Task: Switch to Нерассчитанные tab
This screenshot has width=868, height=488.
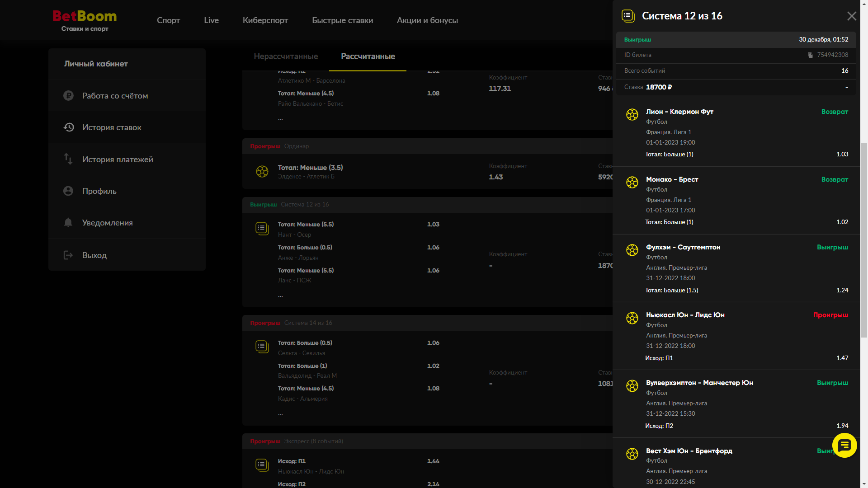Action: tap(286, 56)
